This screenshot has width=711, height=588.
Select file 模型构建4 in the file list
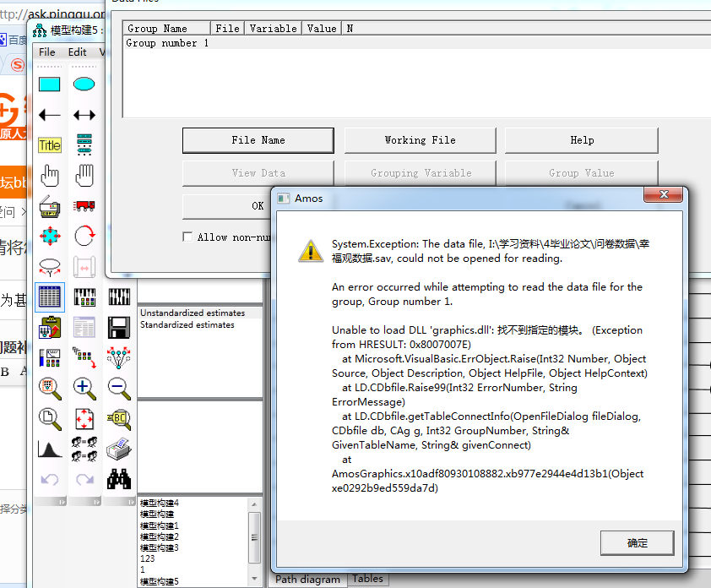(x=160, y=504)
